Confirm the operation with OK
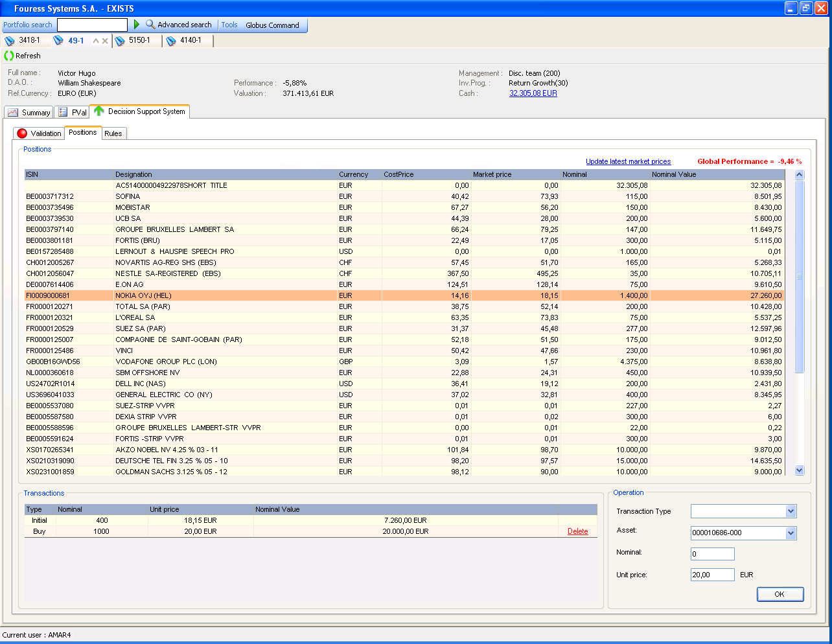The image size is (832, 644). click(780, 594)
